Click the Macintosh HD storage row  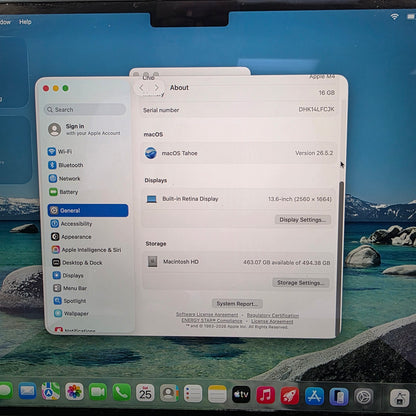(x=238, y=262)
